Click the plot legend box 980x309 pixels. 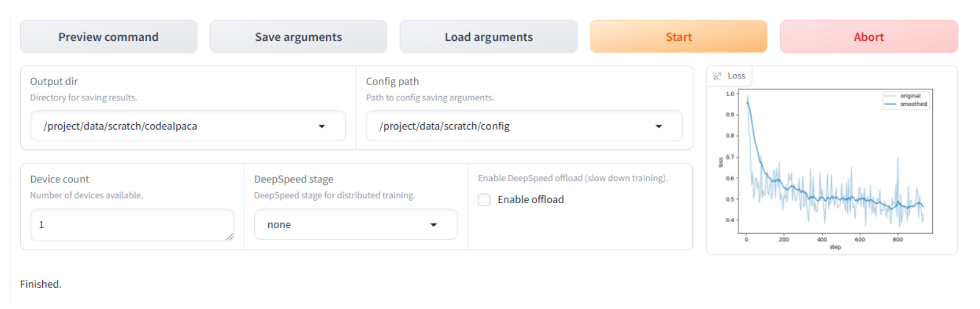pyautogui.click(x=906, y=100)
